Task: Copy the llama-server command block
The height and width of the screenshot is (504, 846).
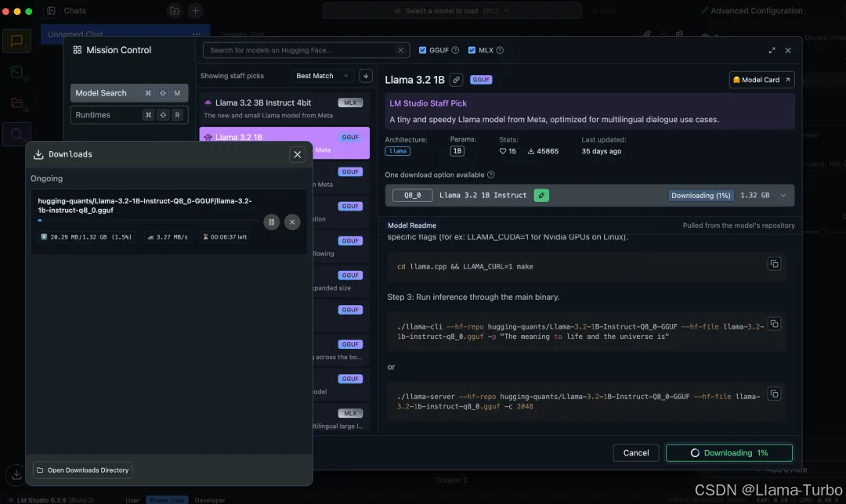Action: [774, 394]
